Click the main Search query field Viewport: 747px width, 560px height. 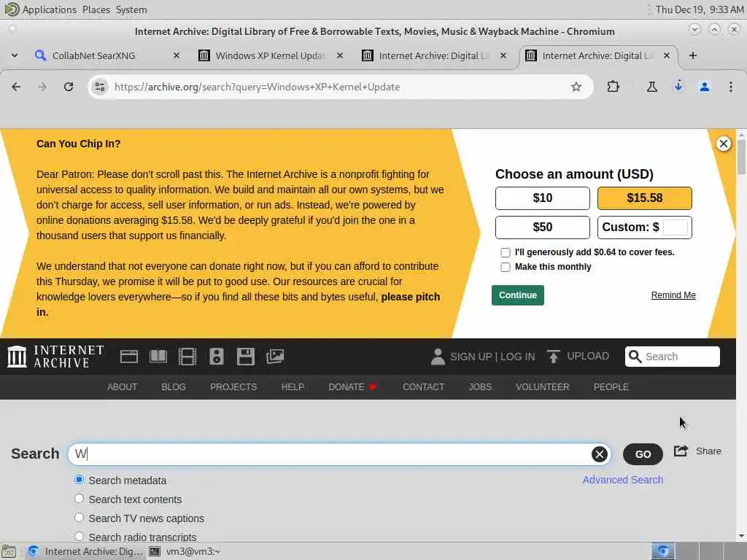coord(339,454)
